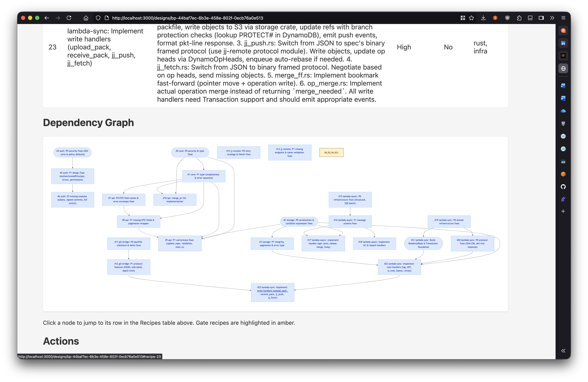Click the tab overview panel icon

pos(530,18)
